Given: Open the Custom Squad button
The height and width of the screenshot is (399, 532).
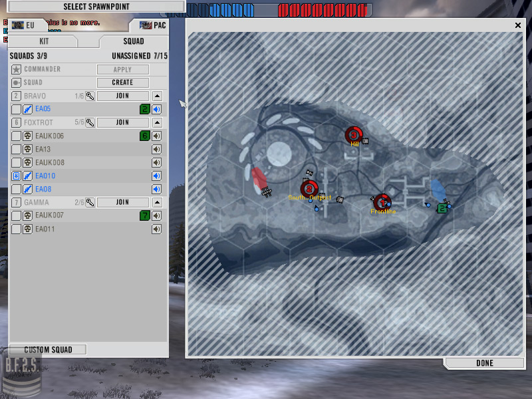Looking at the screenshot, I should (48, 350).
